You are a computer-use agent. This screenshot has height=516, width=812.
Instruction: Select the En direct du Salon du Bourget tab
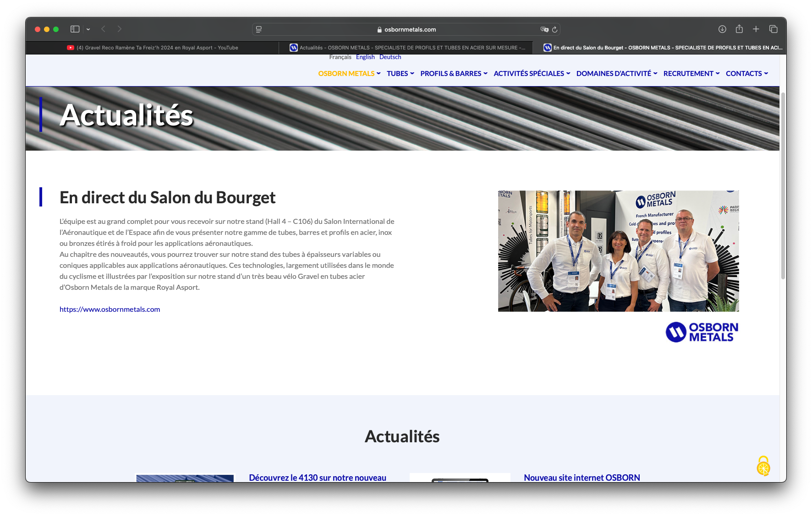[659, 48]
